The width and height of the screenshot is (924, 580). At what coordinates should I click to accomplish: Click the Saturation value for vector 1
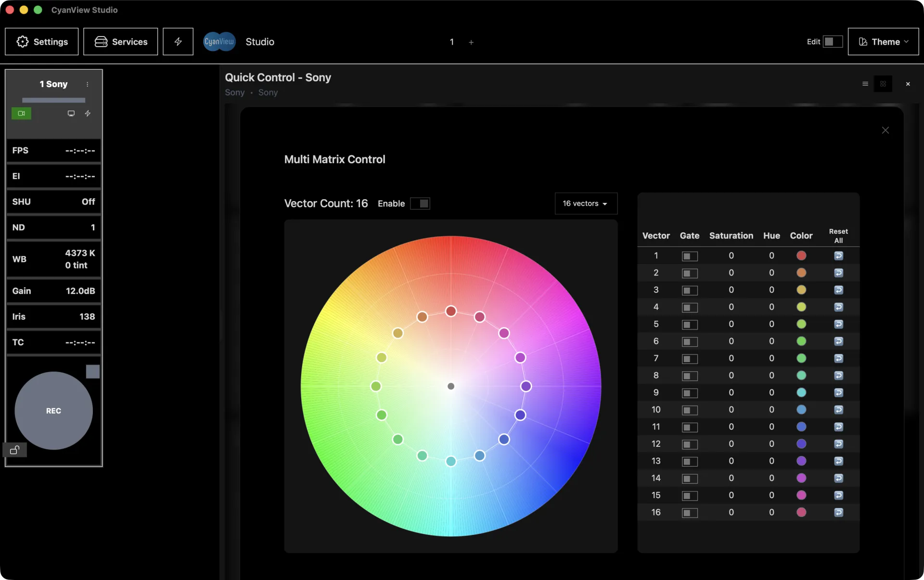(731, 256)
